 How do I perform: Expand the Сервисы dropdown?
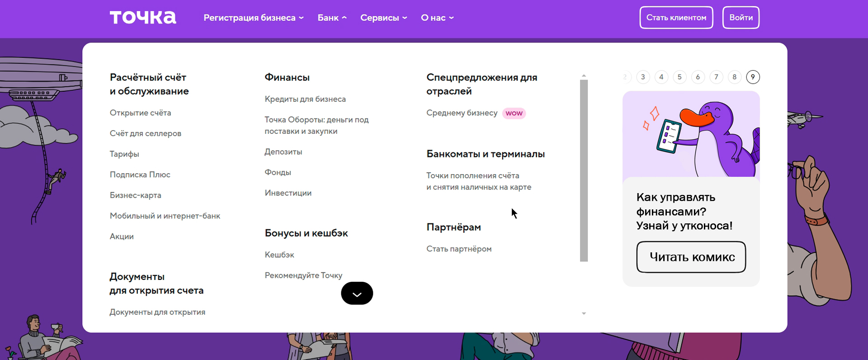(383, 18)
